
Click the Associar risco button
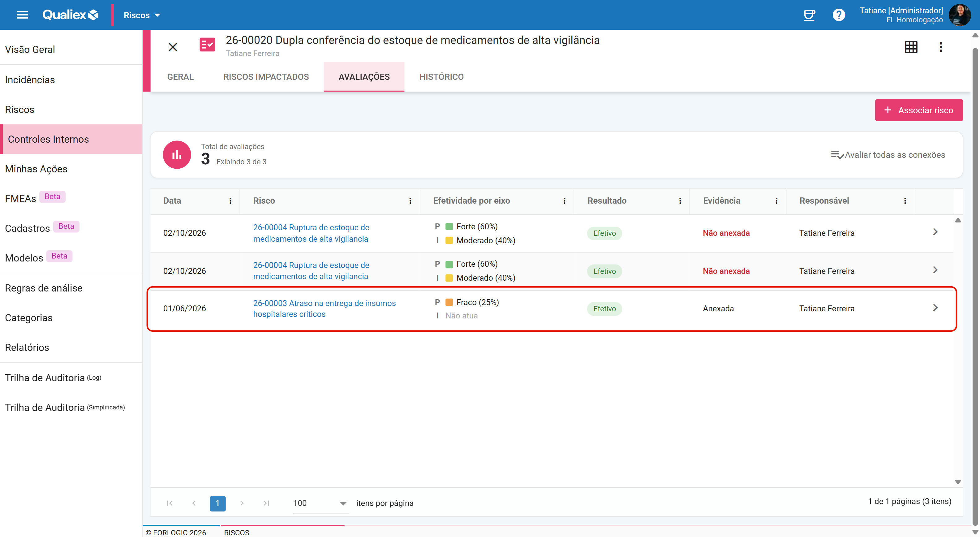[919, 110]
